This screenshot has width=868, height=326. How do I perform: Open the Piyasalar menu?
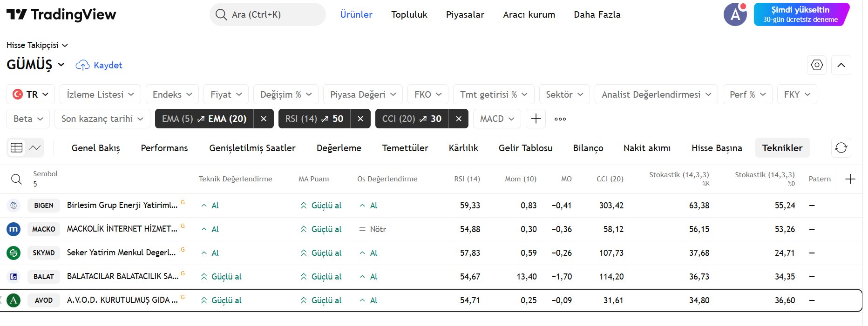pyautogui.click(x=465, y=14)
